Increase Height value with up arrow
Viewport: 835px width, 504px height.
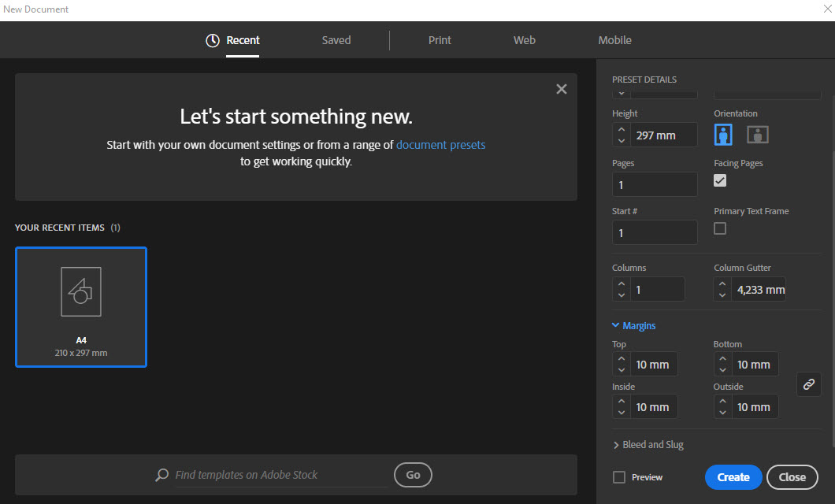coord(622,129)
